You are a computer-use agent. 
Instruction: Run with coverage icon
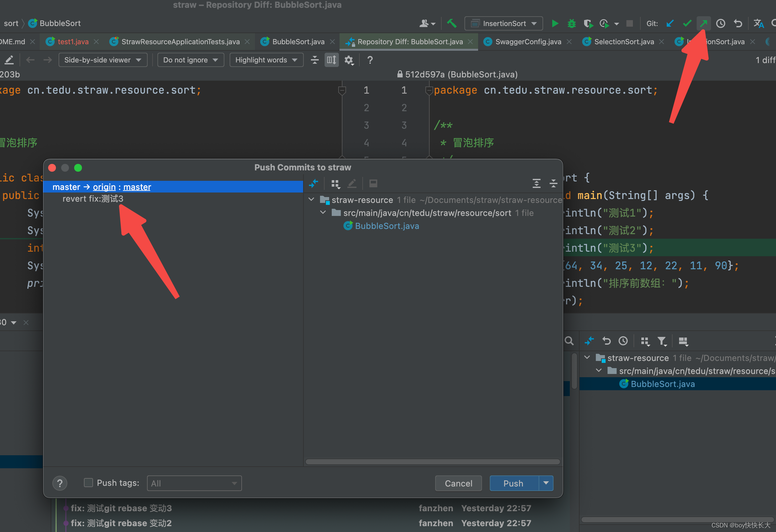pyautogui.click(x=588, y=23)
